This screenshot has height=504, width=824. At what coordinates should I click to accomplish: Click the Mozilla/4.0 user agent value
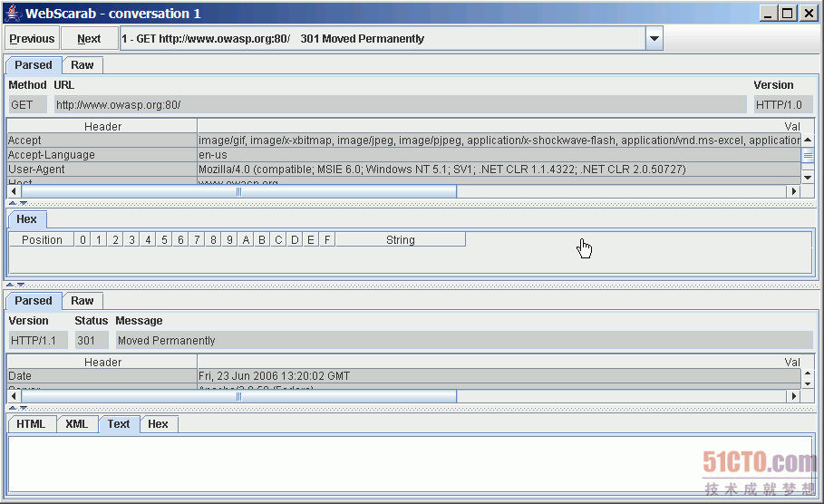point(499,170)
